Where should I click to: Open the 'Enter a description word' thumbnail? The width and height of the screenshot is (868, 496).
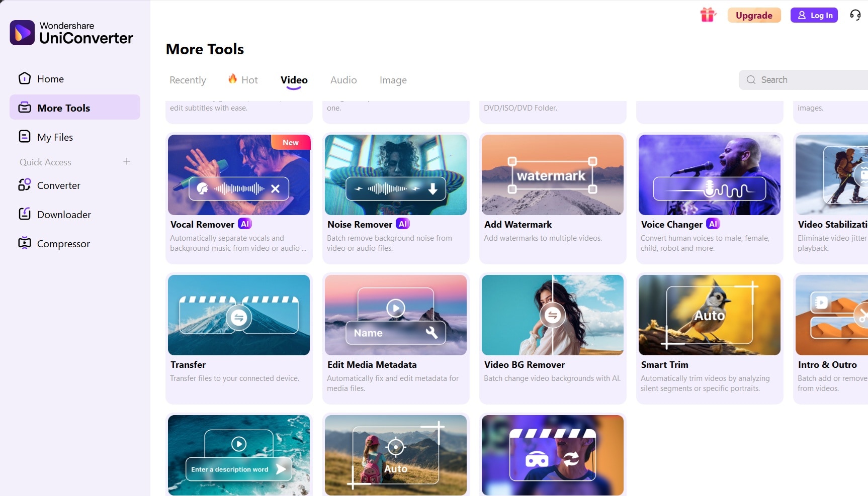tap(239, 455)
